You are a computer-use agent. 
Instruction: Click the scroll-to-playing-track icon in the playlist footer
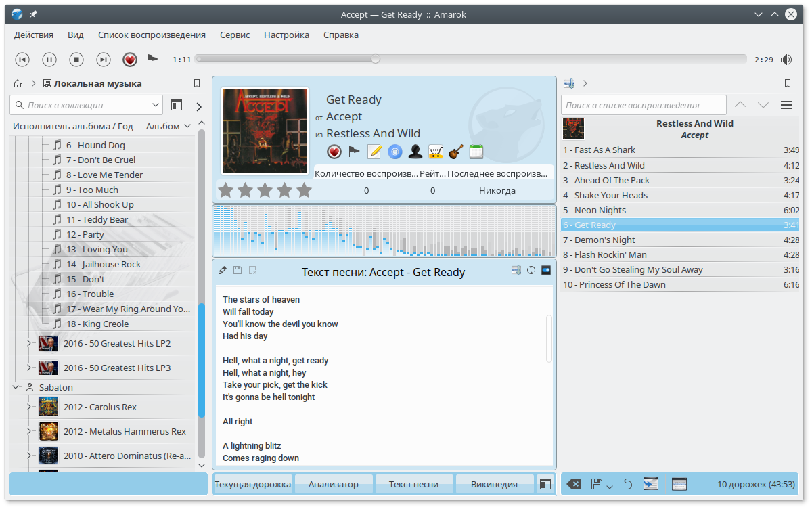tap(650, 484)
